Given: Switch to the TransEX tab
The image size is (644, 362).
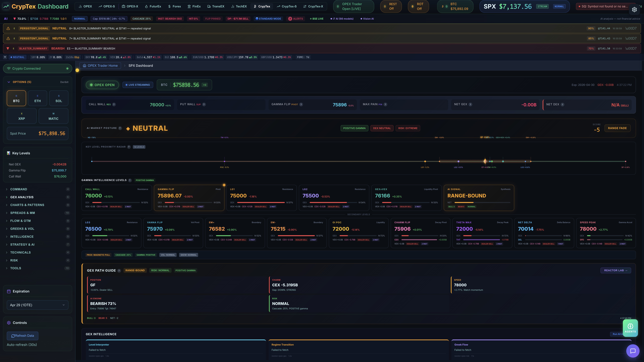Looking at the screenshot, I should [216, 7].
